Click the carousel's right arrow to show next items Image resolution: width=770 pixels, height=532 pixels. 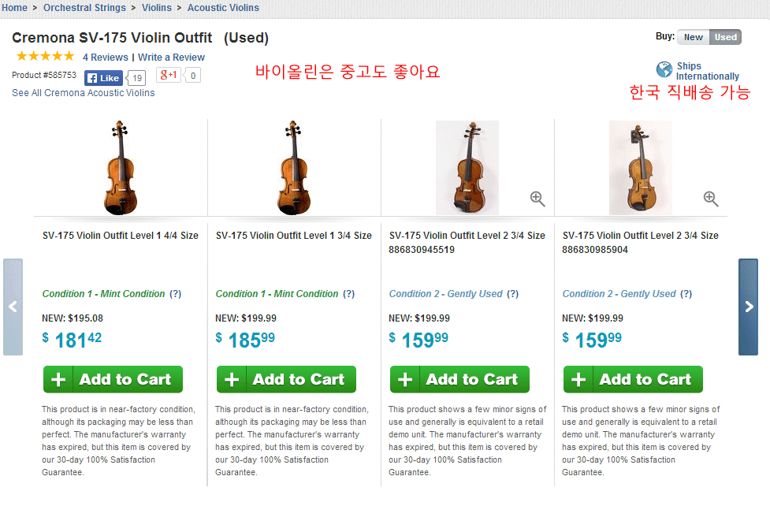pyautogui.click(x=748, y=307)
